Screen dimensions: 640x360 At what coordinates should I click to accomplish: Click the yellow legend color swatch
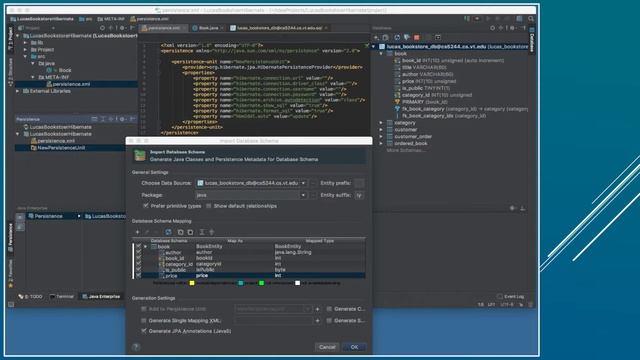click(x=192, y=283)
